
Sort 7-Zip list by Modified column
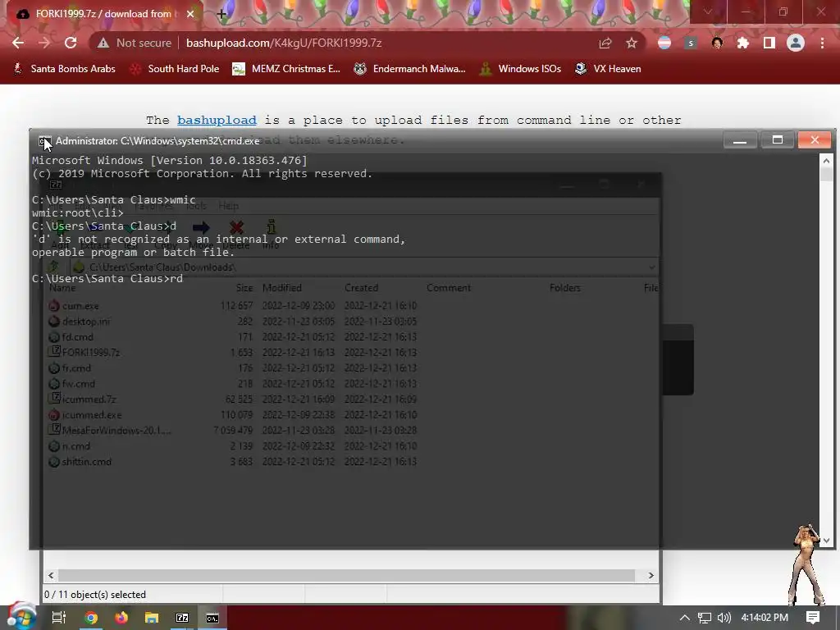click(x=282, y=288)
